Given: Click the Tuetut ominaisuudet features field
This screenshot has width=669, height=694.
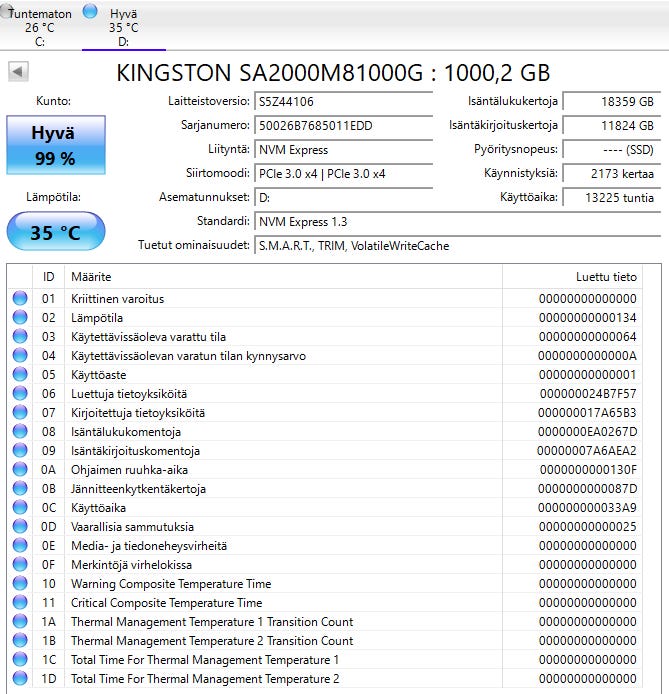Looking at the screenshot, I should [x=458, y=246].
